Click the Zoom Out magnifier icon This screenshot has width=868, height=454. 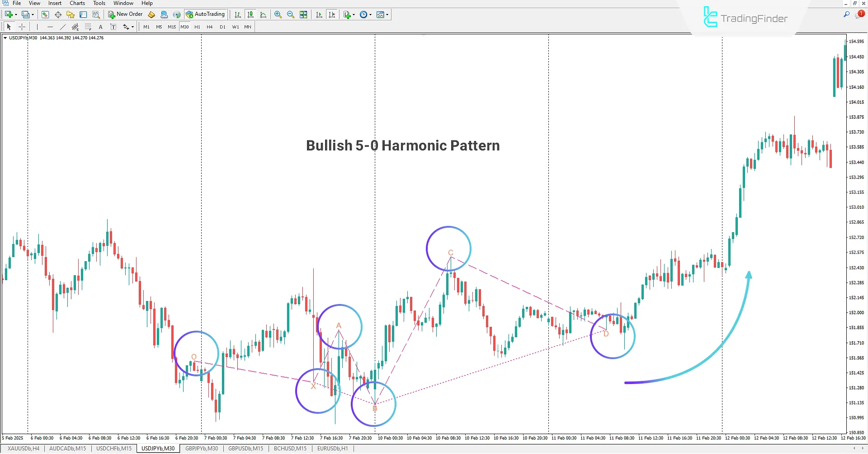291,14
